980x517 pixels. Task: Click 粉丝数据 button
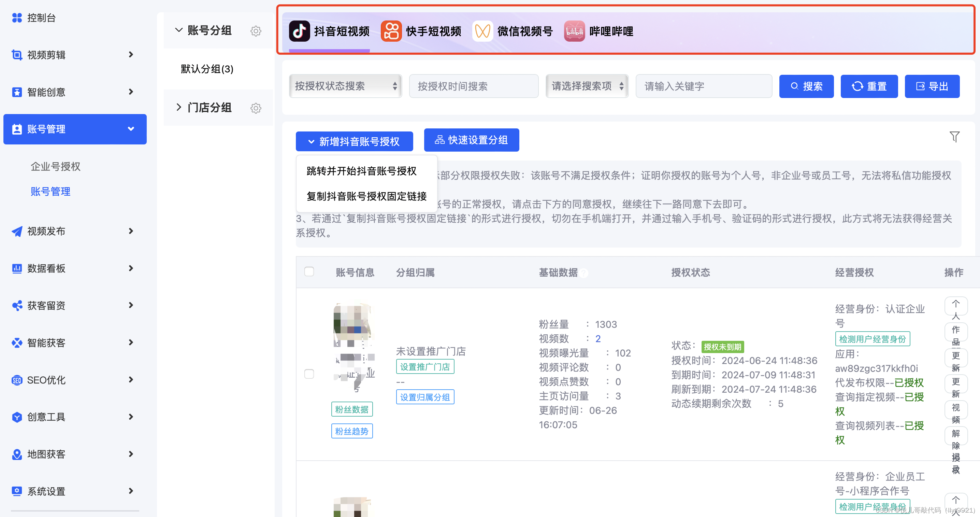[x=352, y=409]
